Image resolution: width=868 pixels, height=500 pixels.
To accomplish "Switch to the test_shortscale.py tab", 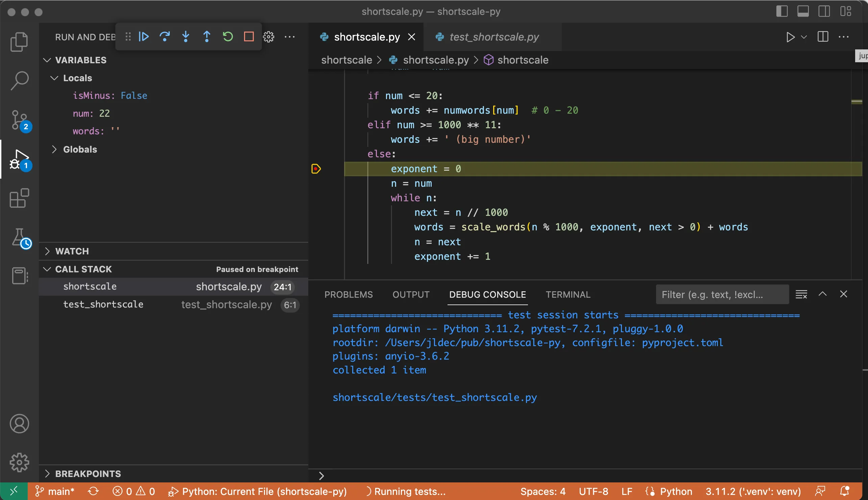I will [x=493, y=37].
